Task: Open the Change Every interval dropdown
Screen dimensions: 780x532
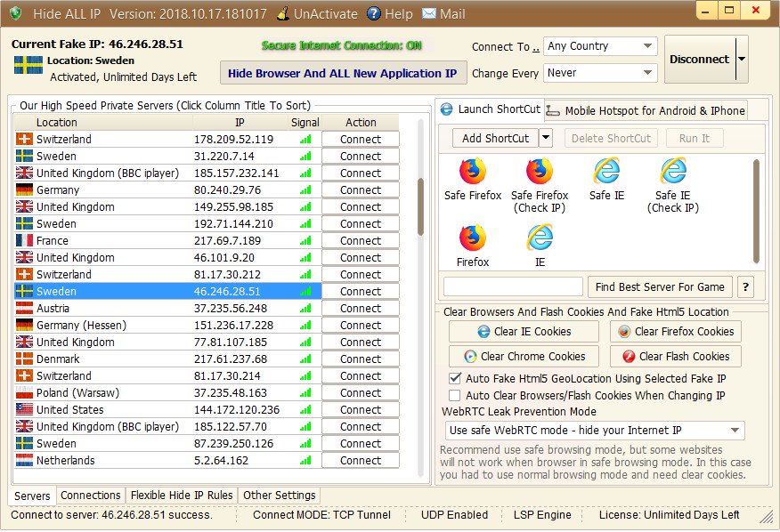Action: click(x=600, y=73)
